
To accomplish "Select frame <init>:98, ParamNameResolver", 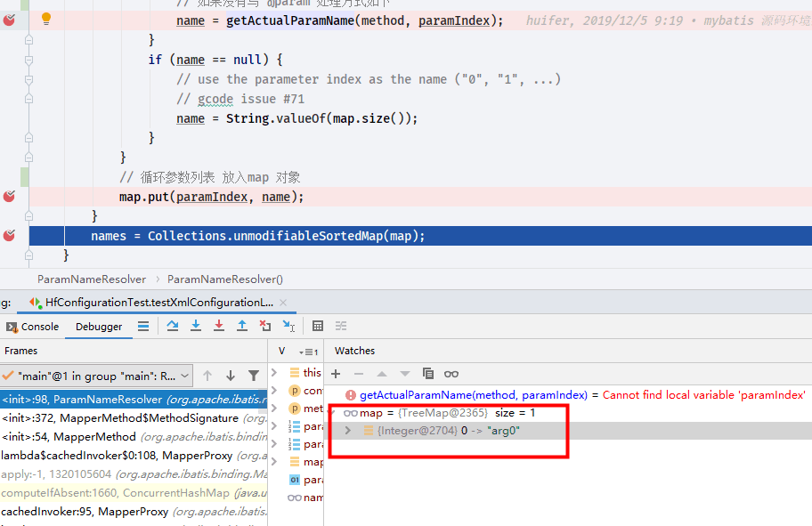I will click(134, 399).
